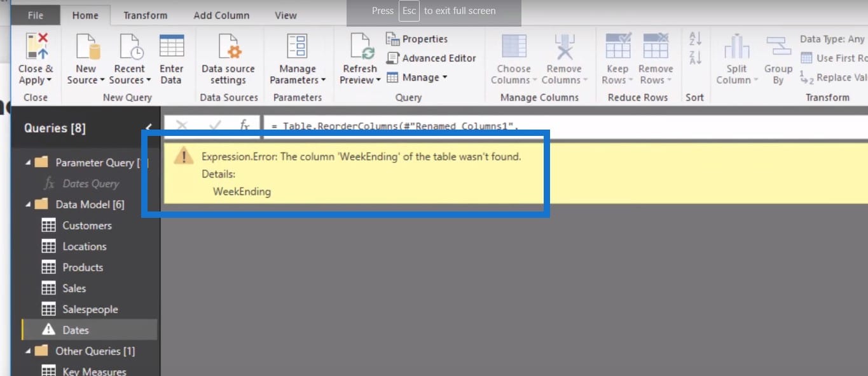Open the Advanced Editor

(431, 58)
